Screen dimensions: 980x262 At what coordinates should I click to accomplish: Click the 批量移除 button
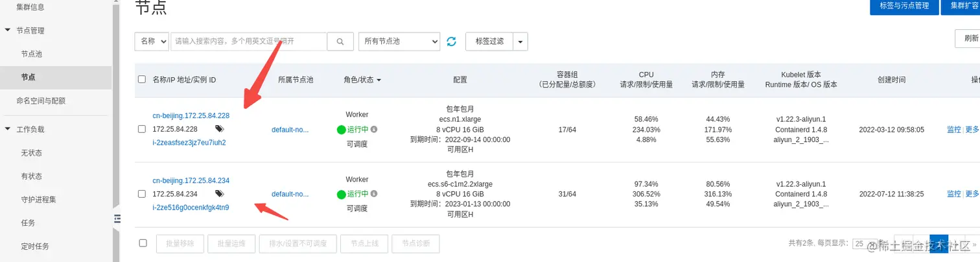click(181, 244)
